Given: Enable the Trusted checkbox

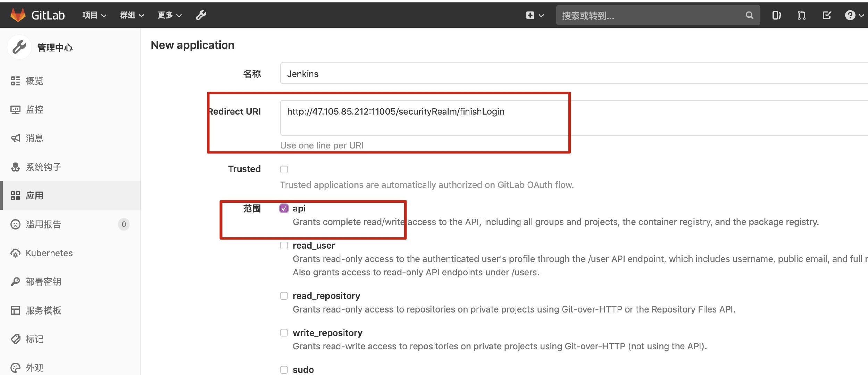Looking at the screenshot, I should [284, 169].
